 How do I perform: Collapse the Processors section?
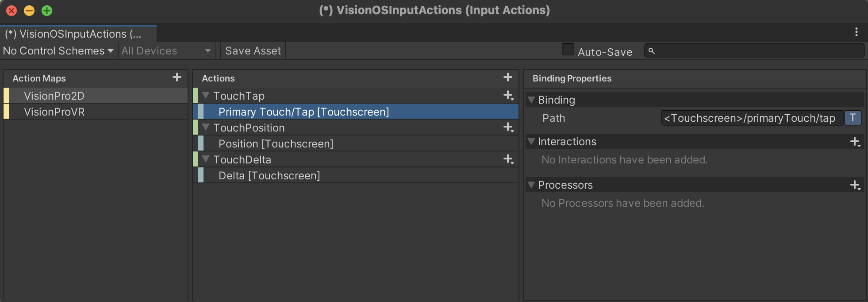(531, 185)
